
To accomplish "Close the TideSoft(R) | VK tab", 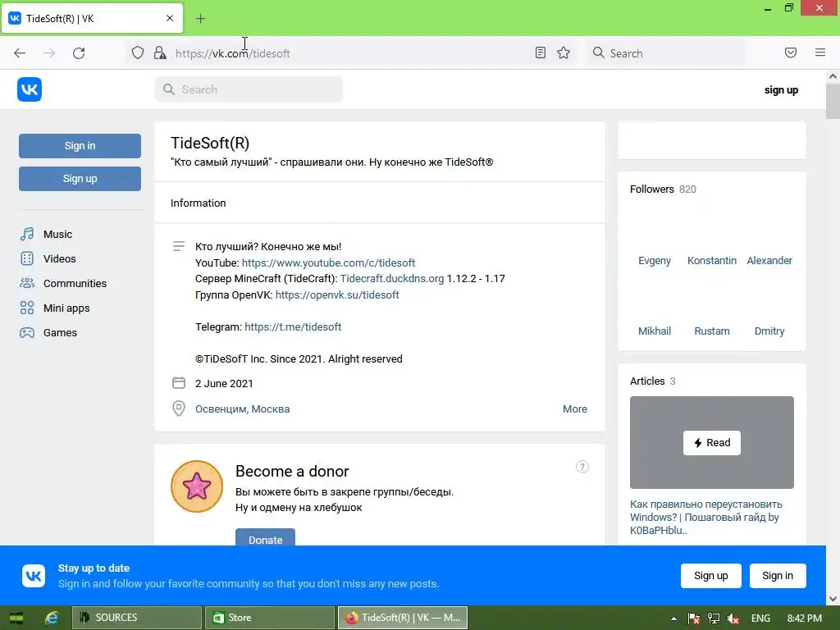I will tap(170, 18).
